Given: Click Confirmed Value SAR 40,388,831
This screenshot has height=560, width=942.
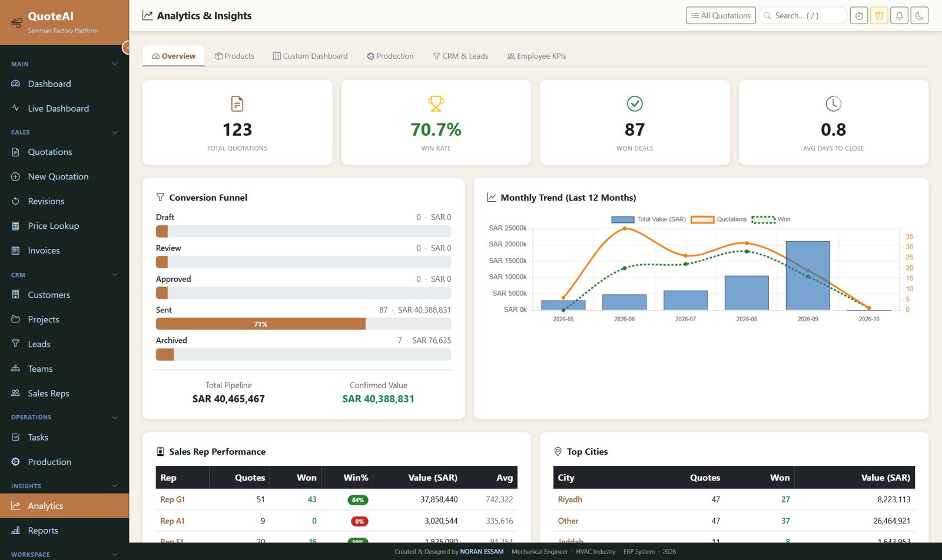Looking at the screenshot, I should pyautogui.click(x=379, y=399).
